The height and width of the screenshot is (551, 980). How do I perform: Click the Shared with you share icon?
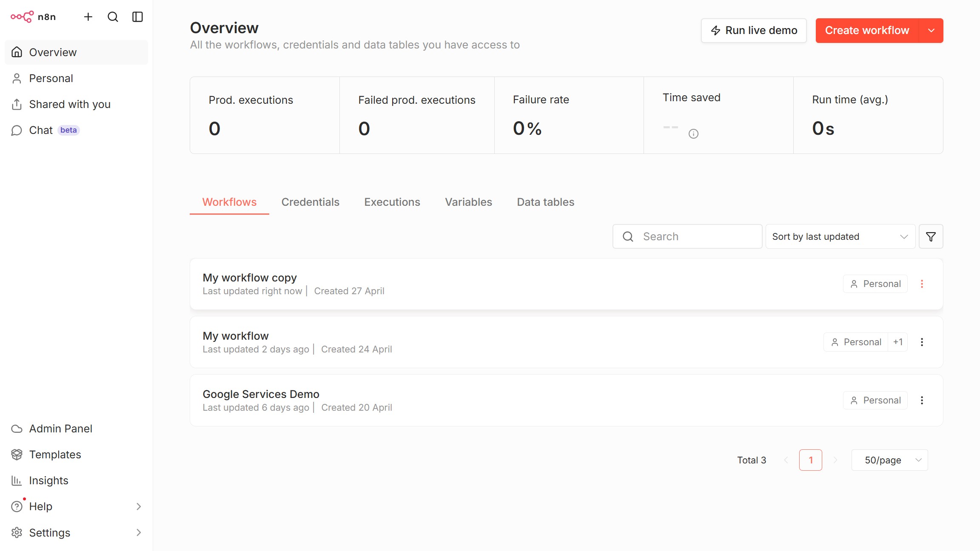[x=17, y=104]
